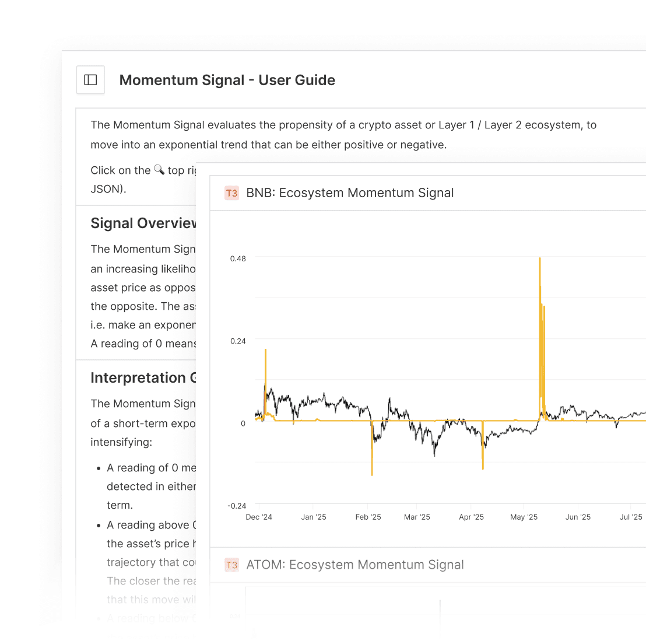Viewport: 646px width, 644px height.
Task: Toggle the sidebar panel icon beside the title
Action: tap(90, 80)
